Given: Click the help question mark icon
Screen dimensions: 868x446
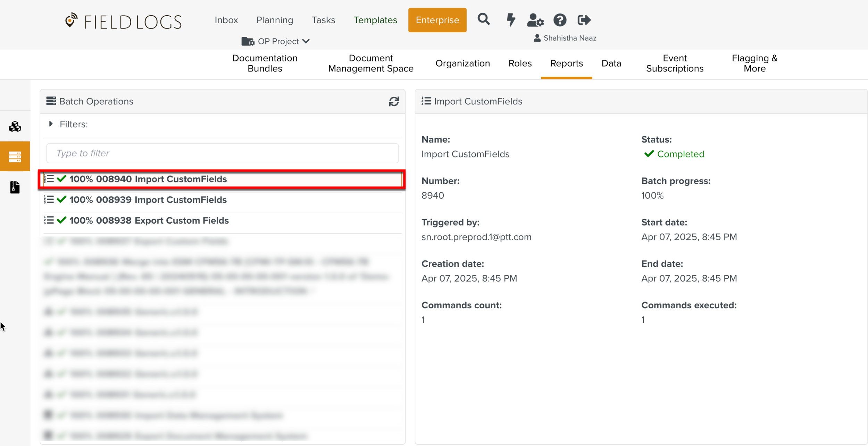Looking at the screenshot, I should [x=560, y=20].
